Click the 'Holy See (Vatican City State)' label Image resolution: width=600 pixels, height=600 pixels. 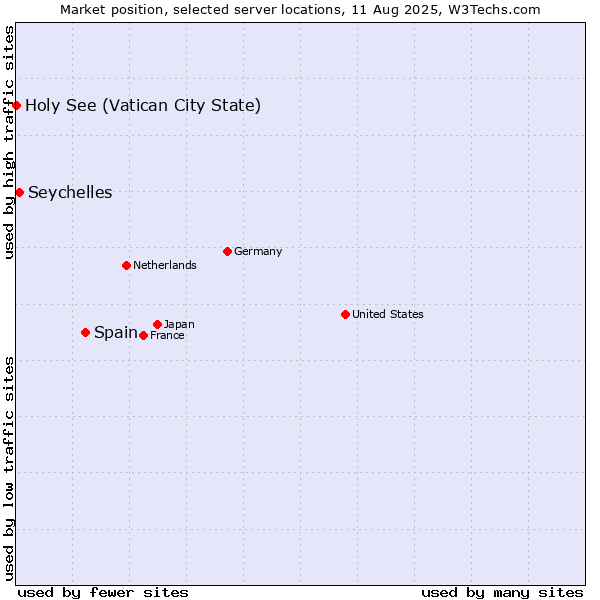pyautogui.click(x=143, y=106)
